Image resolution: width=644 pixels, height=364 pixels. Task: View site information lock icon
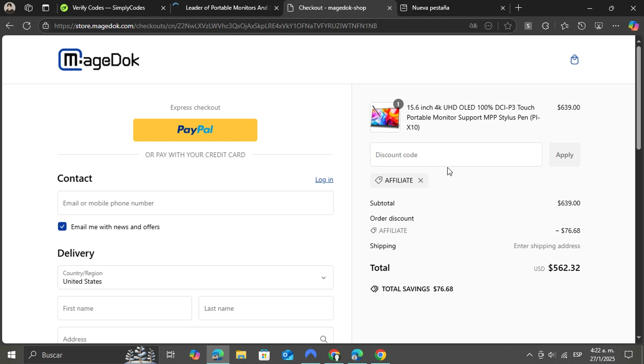(46, 26)
